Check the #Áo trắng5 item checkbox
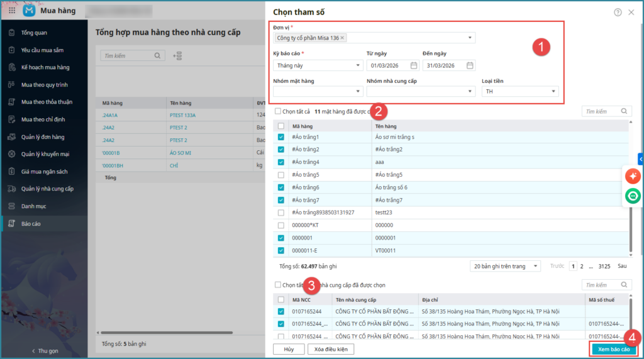The width and height of the screenshot is (644, 359). click(x=280, y=175)
